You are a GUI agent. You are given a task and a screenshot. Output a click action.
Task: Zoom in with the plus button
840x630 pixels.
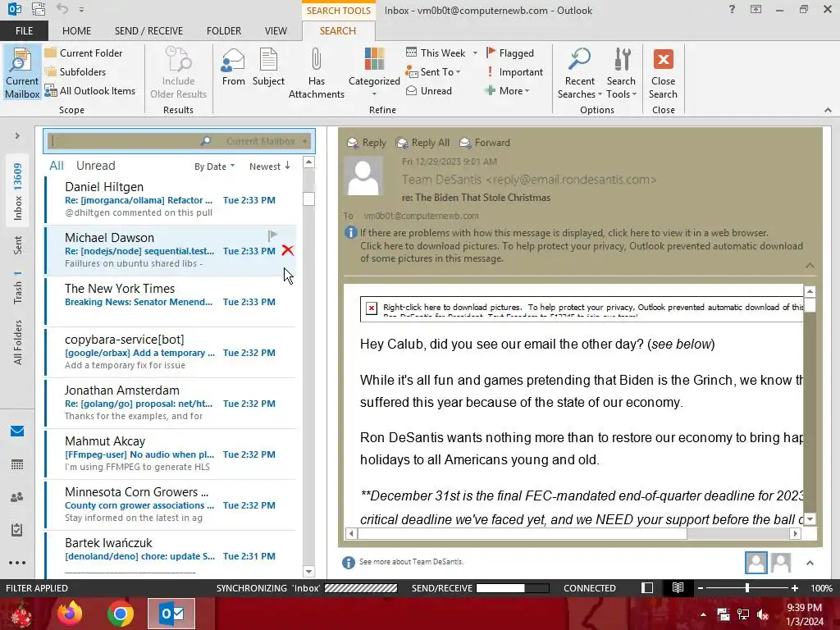pyautogui.click(x=794, y=587)
